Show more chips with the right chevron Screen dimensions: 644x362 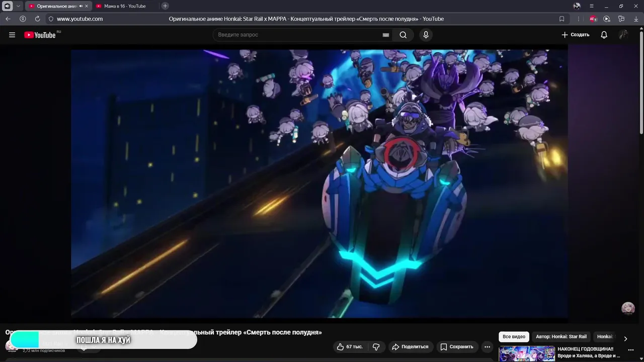point(625,338)
